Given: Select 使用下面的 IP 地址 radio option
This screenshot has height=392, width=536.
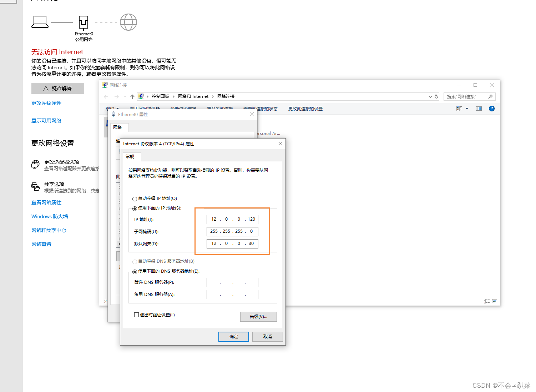Looking at the screenshot, I should [x=135, y=208].
